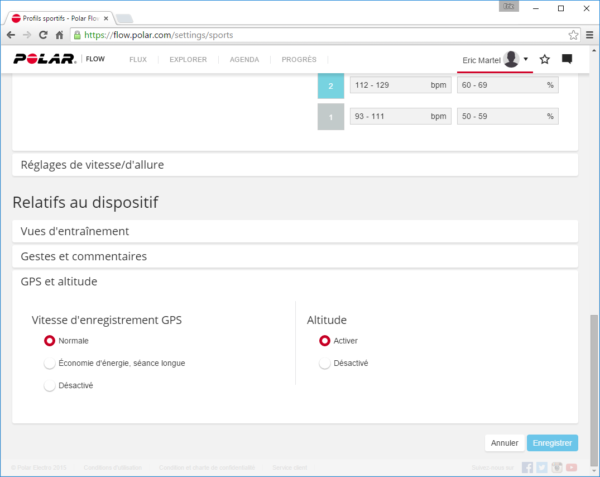Open Polar's Facebook page icon
Screen dimensions: 600x477
click(527, 467)
